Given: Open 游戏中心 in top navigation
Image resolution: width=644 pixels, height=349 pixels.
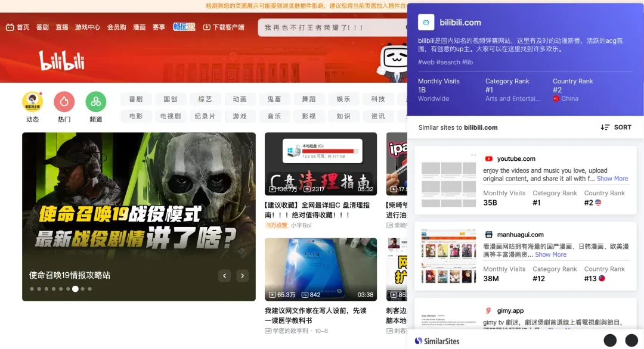Looking at the screenshot, I should point(88,27).
